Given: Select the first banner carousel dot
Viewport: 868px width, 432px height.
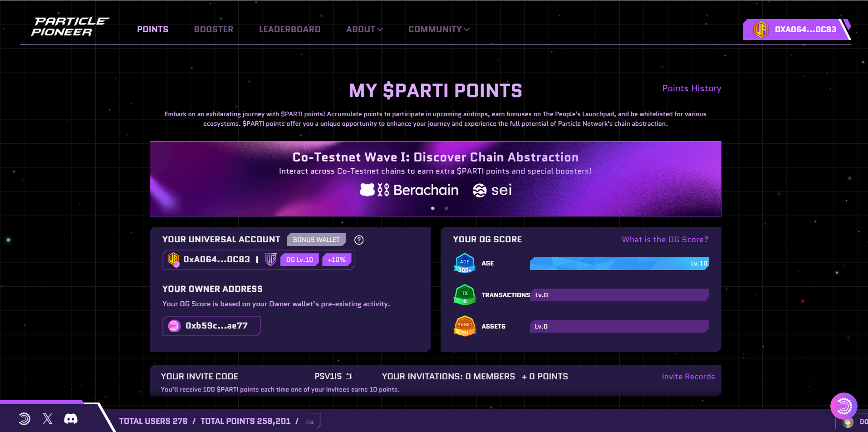Looking at the screenshot, I should (x=433, y=208).
